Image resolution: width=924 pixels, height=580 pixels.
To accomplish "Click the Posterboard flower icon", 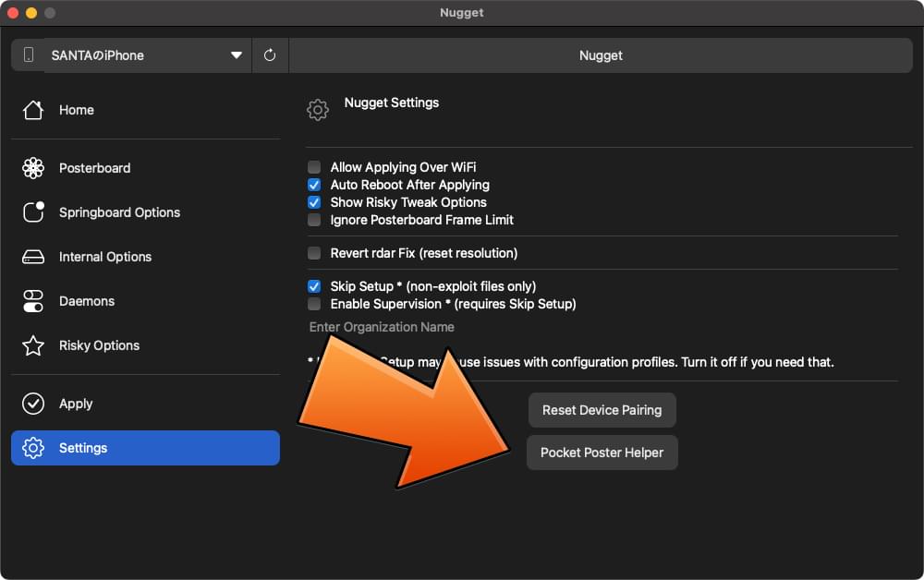I will pos(33,168).
